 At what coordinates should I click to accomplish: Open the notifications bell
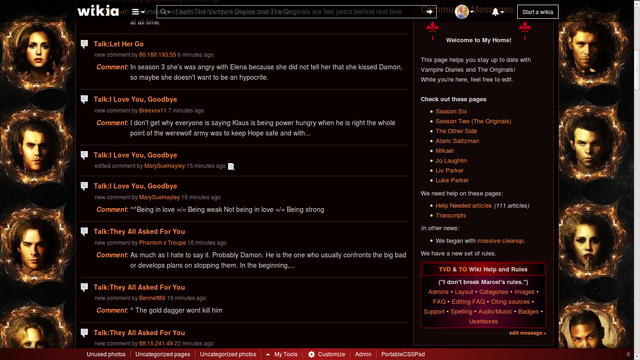point(498,12)
